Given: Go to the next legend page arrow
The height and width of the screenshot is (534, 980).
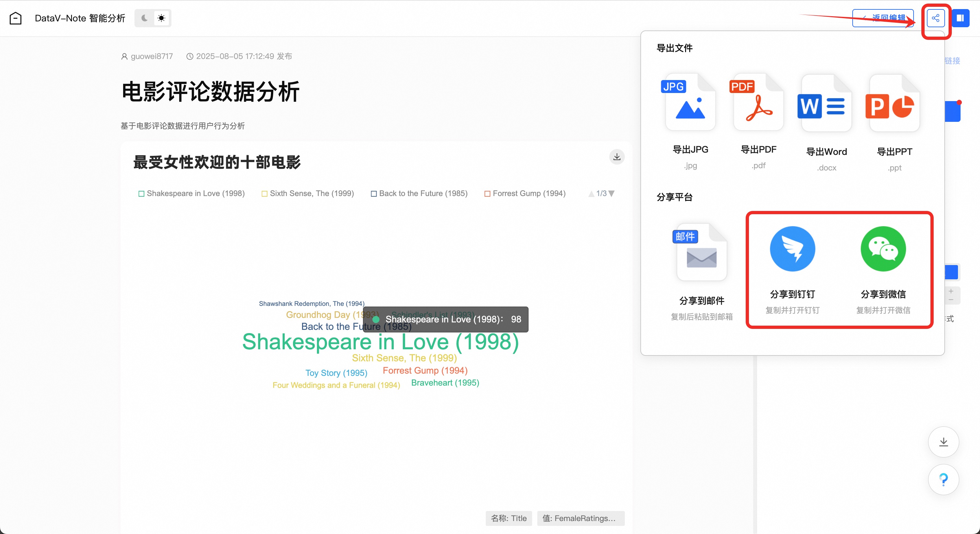Looking at the screenshot, I should 611,193.
